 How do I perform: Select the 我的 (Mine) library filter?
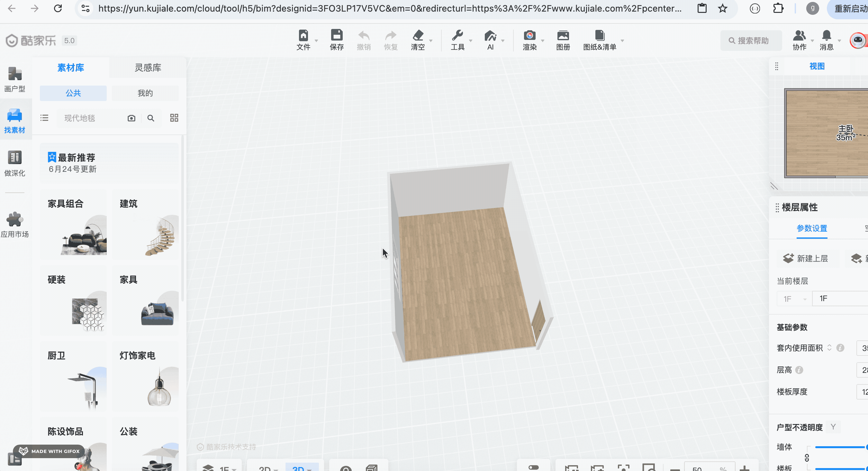[x=145, y=93]
